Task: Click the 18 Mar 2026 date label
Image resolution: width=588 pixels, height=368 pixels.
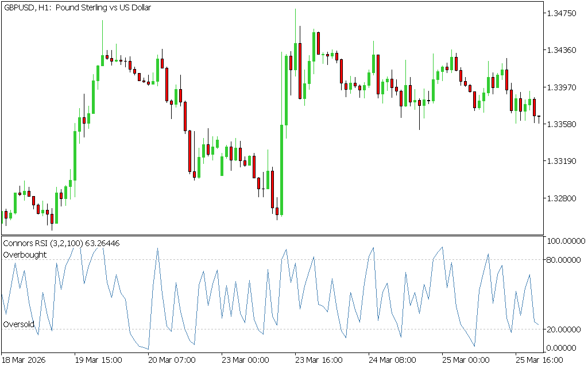Action: pos(24,360)
